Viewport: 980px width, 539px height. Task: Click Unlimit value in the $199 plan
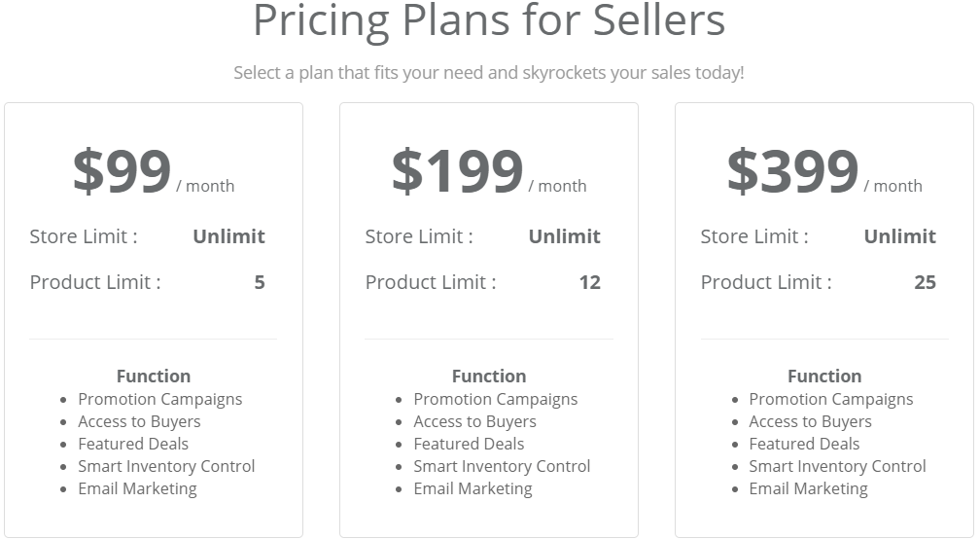pyautogui.click(x=564, y=236)
